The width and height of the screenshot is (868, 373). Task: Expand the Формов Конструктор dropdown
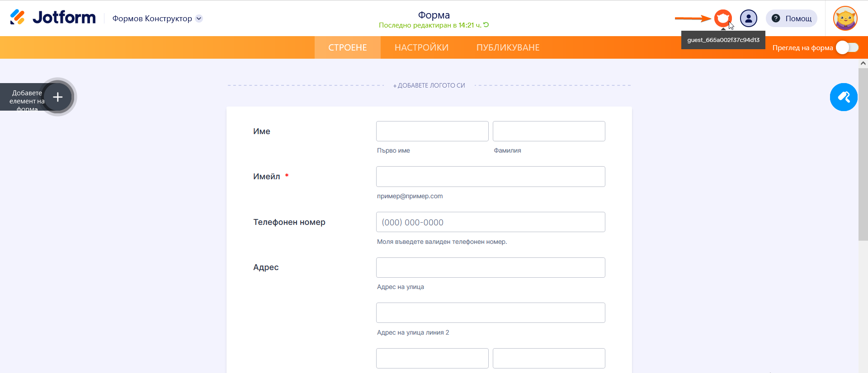pyautogui.click(x=199, y=19)
